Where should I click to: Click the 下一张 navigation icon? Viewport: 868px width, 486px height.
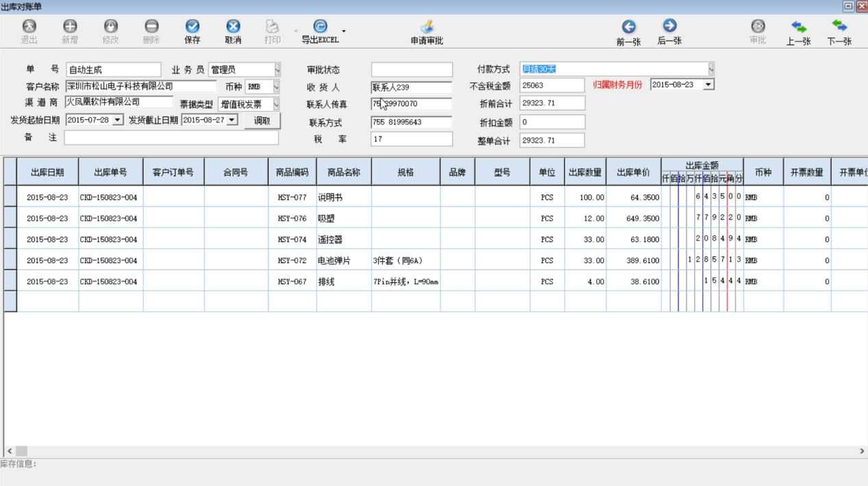(839, 26)
